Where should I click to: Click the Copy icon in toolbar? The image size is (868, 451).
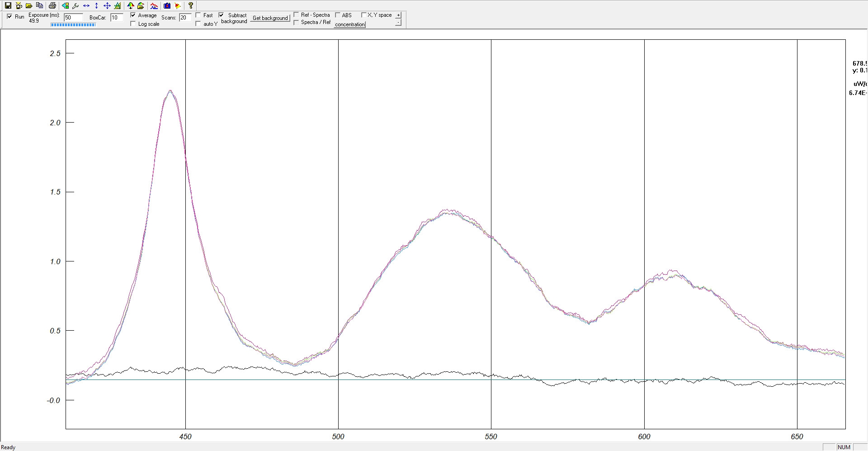coord(39,6)
